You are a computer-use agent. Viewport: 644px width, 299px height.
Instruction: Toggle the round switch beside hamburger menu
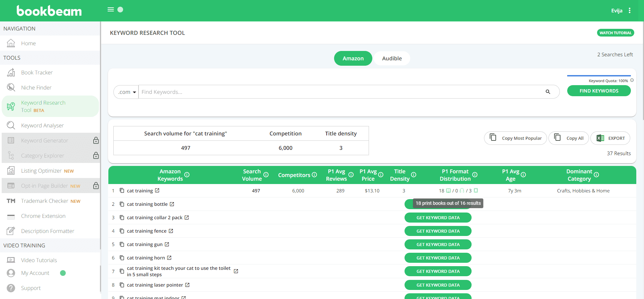(x=120, y=9)
